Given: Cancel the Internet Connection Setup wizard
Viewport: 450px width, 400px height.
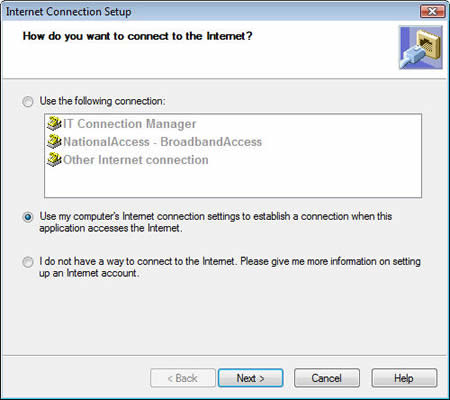Looking at the screenshot, I should click(327, 378).
